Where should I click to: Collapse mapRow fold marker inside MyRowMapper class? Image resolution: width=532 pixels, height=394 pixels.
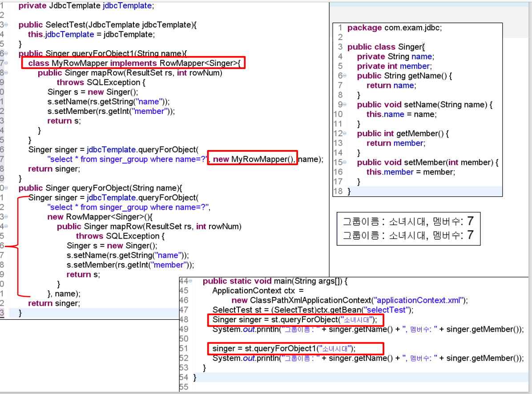pos(6,73)
